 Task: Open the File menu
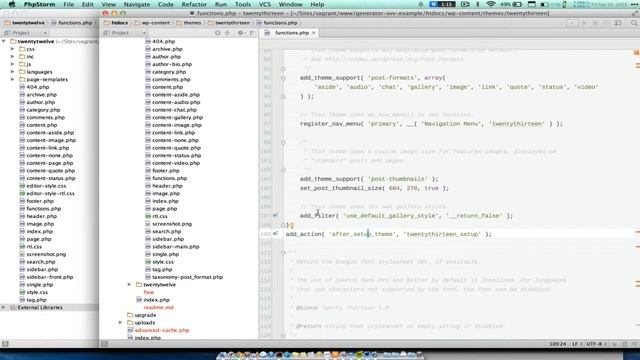69,4
